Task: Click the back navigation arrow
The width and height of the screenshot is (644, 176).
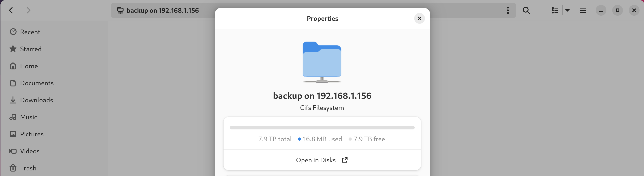Action: click(x=11, y=10)
